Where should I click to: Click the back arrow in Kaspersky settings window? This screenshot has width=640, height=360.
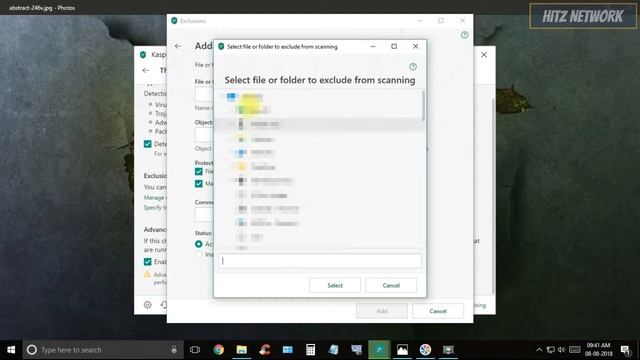tap(146, 71)
